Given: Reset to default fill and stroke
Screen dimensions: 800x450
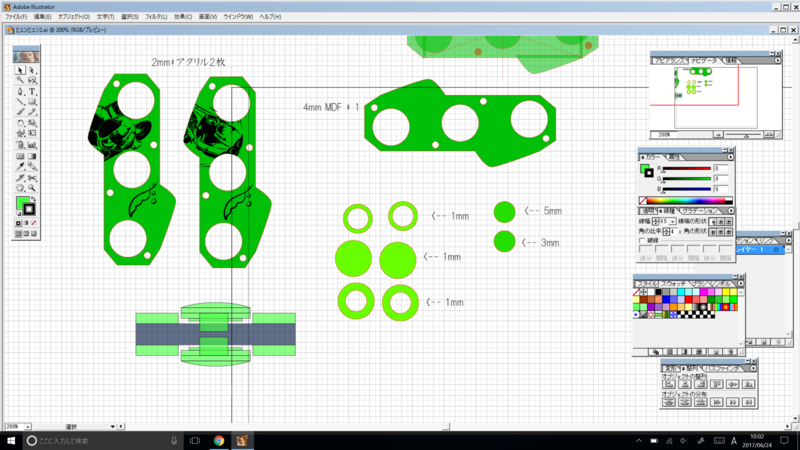Looking at the screenshot, I should (x=19, y=214).
